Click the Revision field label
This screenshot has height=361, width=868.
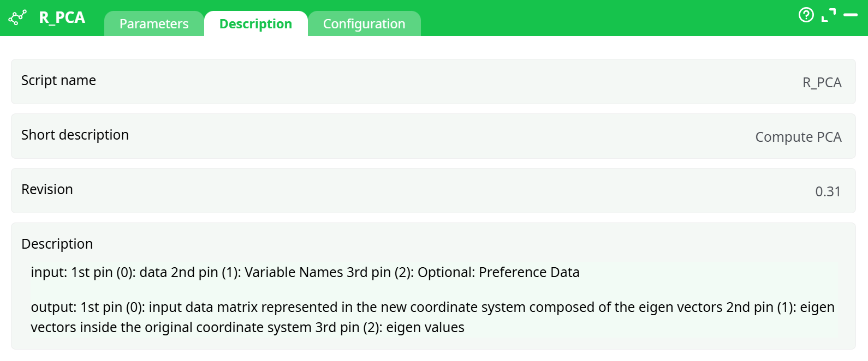(47, 190)
